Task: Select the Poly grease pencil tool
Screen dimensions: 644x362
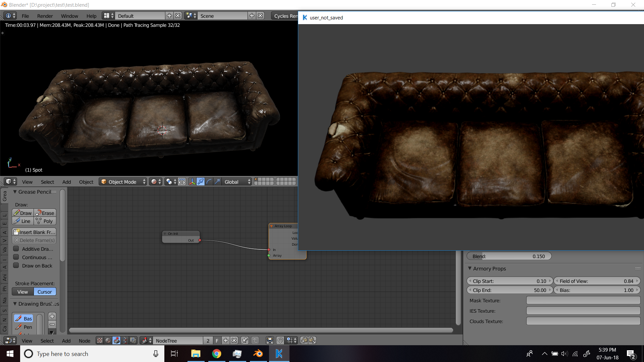Action: tap(45, 221)
